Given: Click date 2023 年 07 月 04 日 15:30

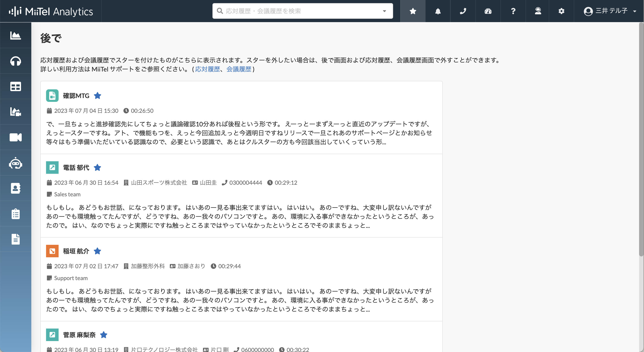Looking at the screenshot, I should pos(86,111).
